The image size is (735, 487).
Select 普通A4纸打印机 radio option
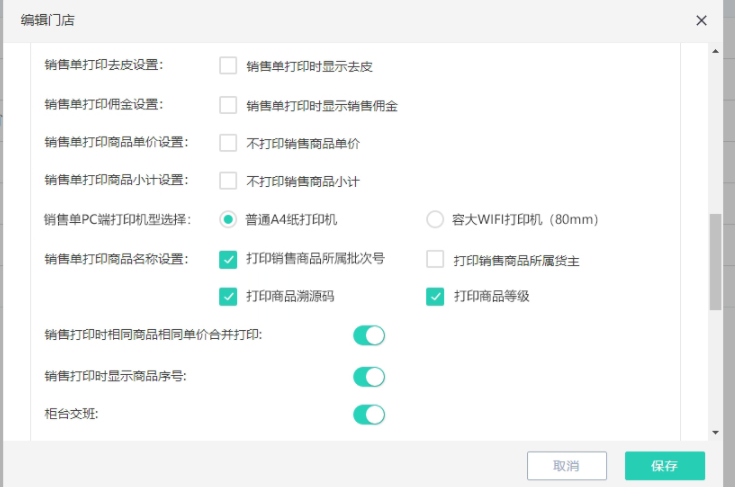[x=228, y=219]
